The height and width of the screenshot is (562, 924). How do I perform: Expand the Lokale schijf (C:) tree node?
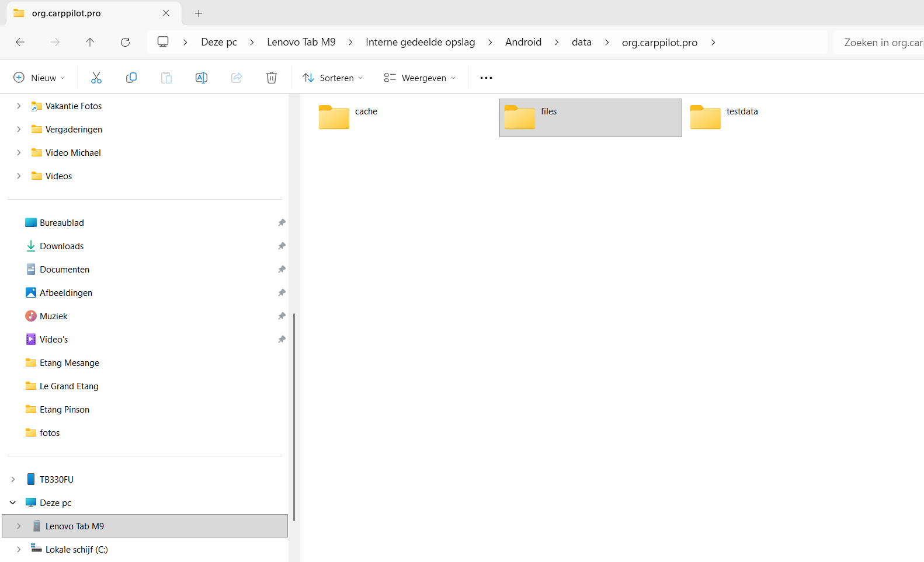tap(19, 549)
